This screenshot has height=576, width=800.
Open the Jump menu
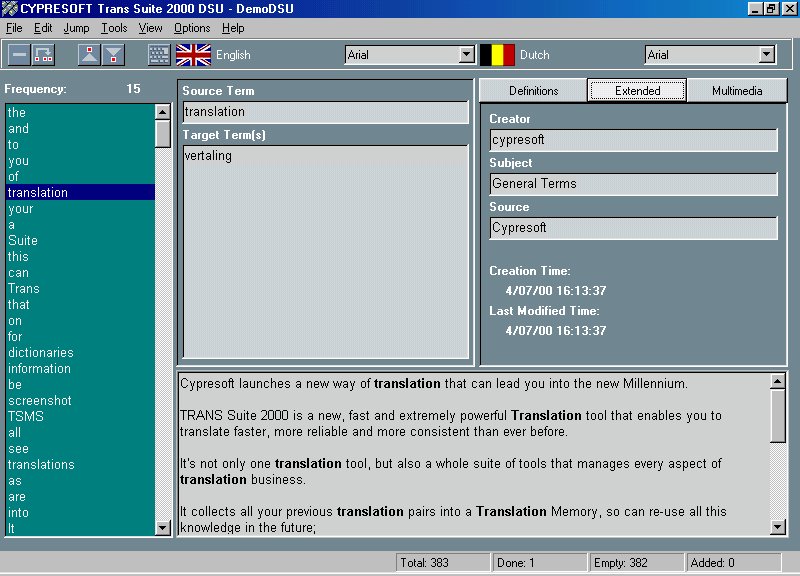point(76,28)
